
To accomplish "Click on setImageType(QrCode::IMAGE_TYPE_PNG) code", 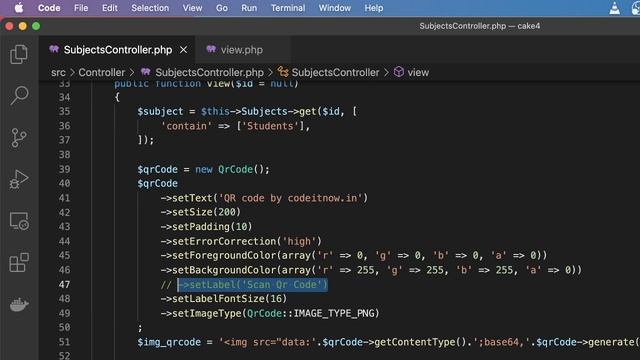I will point(270,313).
